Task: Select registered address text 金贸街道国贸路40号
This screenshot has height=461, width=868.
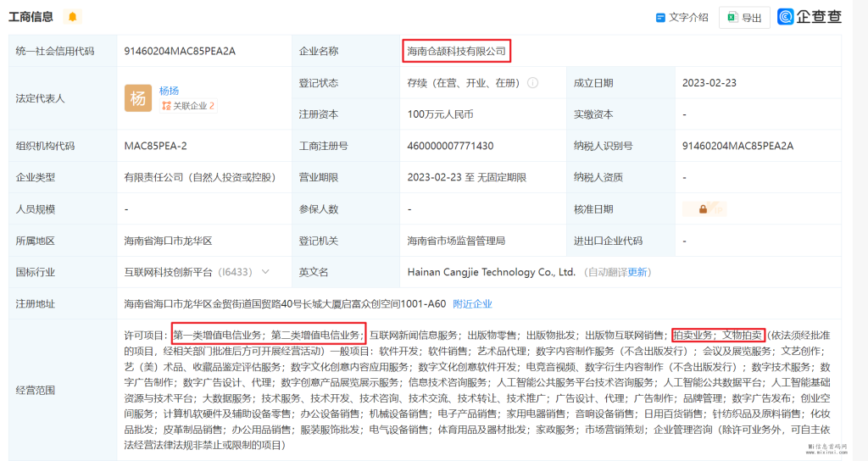Action: pyautogui.click(x=258, y=304)
